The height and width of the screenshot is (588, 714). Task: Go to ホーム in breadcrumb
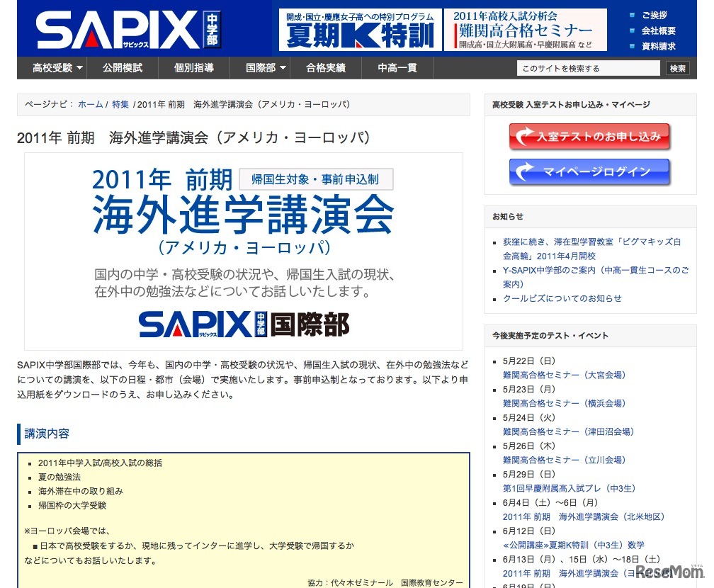90,104
